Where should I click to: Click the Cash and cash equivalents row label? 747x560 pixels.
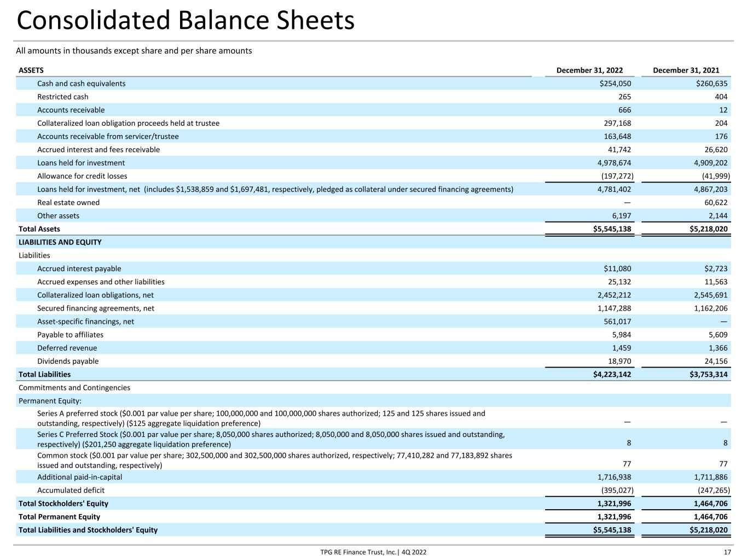[x=81, y=84]
